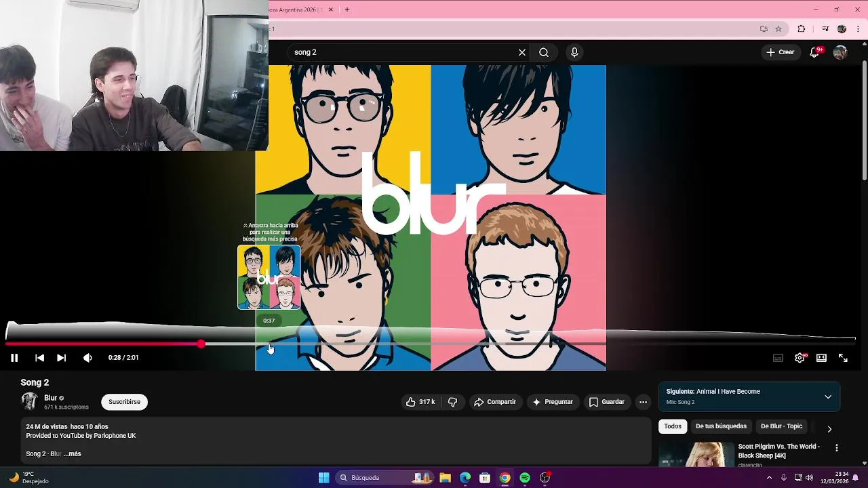This screenshot has width=868, height=488.
Task: Open YouTube notifications bell
Action: pyautogui.click(x=814, y=52)
